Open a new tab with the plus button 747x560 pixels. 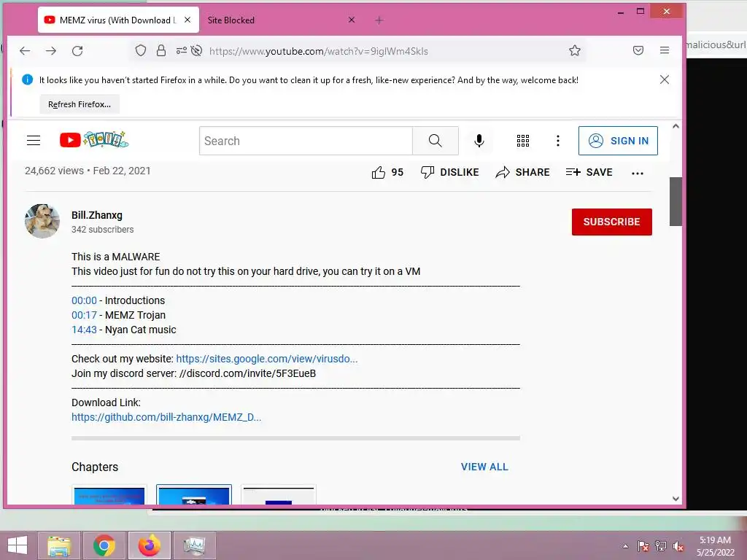coord(379,20)
